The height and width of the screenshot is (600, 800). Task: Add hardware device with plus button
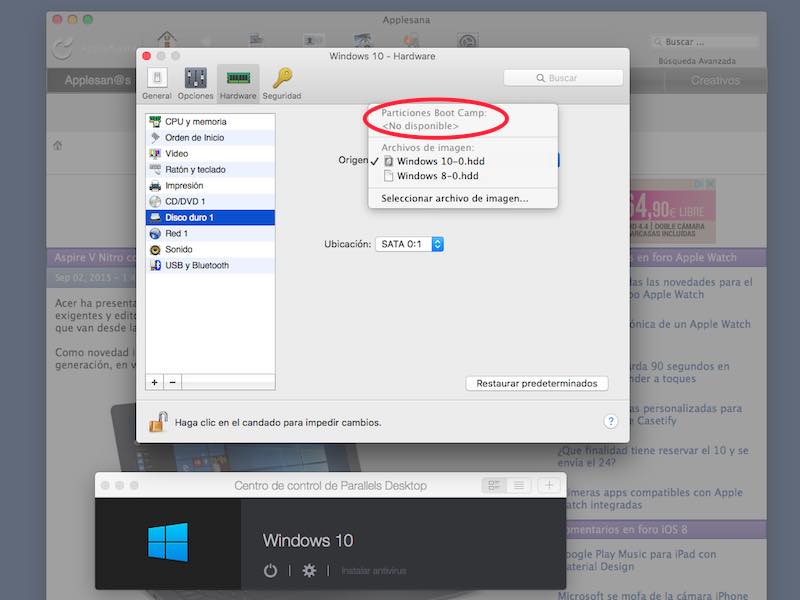point(155,382)
